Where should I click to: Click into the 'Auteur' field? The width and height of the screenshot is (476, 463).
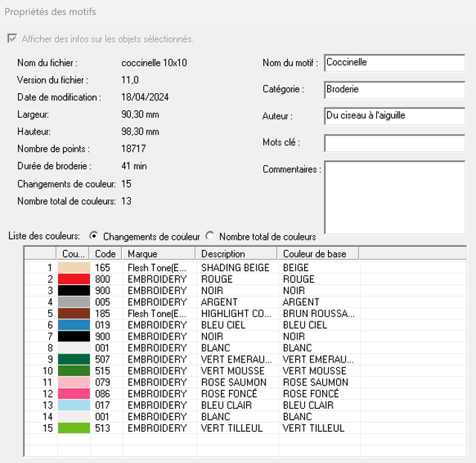(394, 116)
